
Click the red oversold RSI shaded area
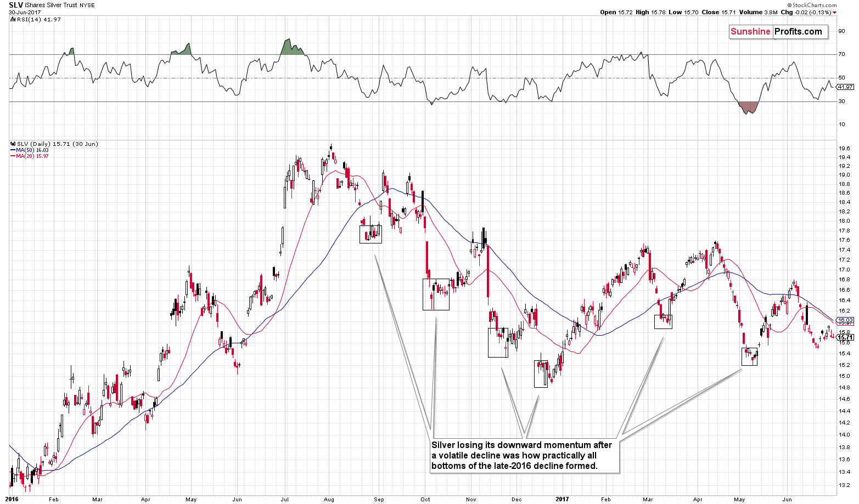[x=748, y=107]
